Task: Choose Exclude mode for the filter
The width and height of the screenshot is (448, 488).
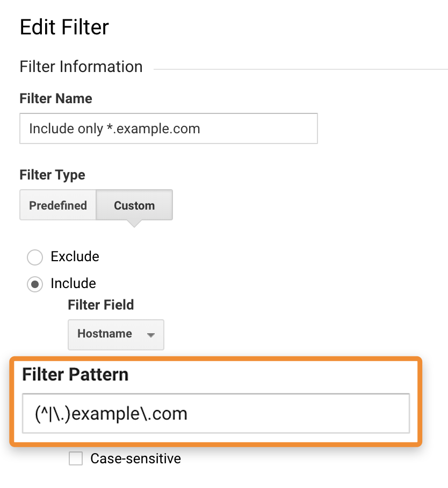Action: [x=34, y=257]
